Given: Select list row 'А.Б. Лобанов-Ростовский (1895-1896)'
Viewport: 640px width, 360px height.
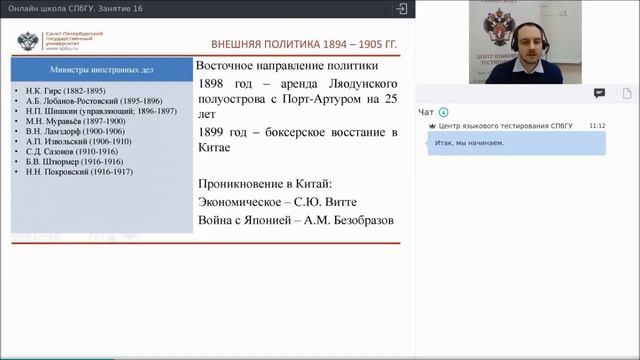Looking at the screenshot, I should point(94,101).
